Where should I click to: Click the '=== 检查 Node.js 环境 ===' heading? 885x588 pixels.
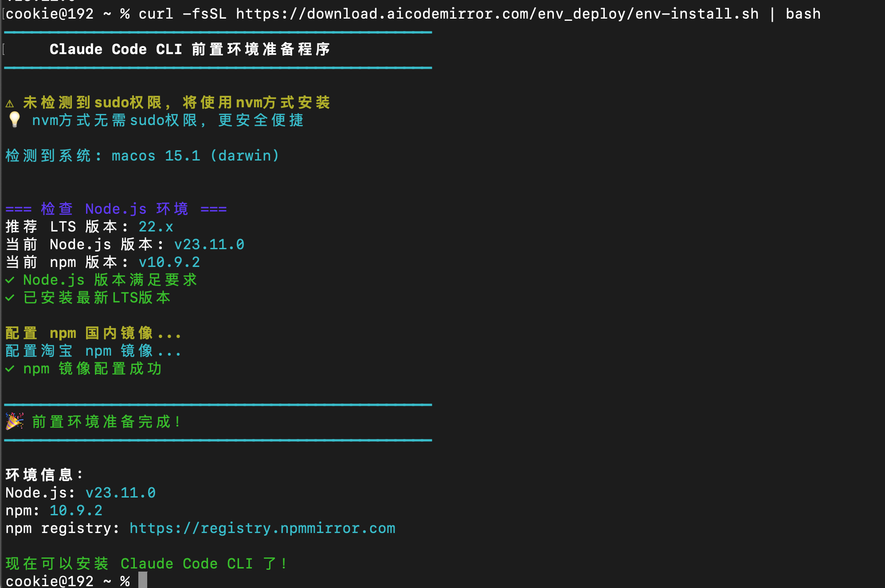pos(116,209)
